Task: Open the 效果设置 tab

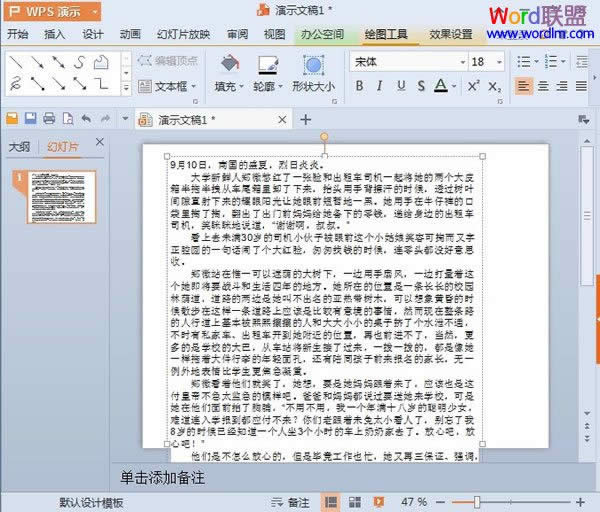Action: click(x=451, y=34)
